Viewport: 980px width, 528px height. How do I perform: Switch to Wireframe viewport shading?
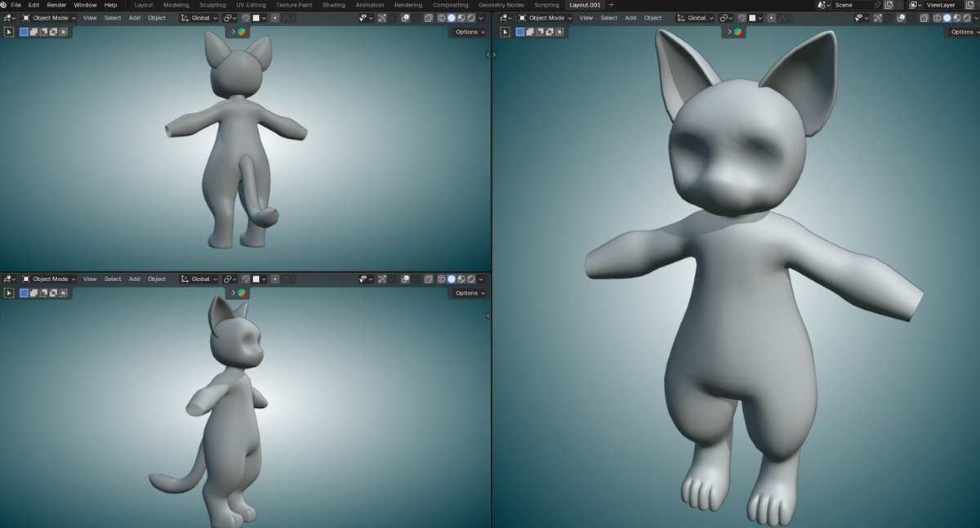(440, 18)
